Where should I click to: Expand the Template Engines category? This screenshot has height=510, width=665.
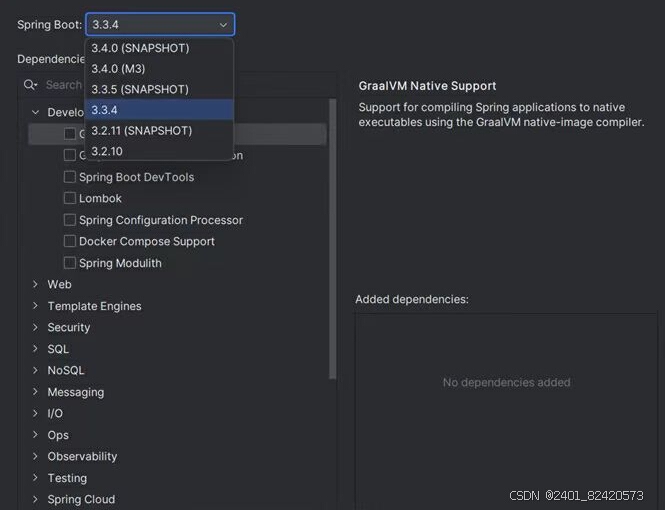point(36,306)
